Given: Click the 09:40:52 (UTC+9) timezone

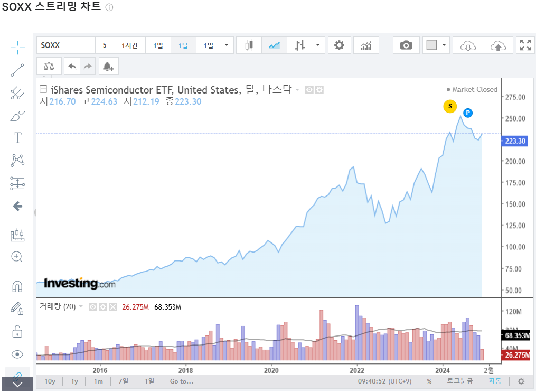Looking at the screenshot, I should click(x=384, y=381).
